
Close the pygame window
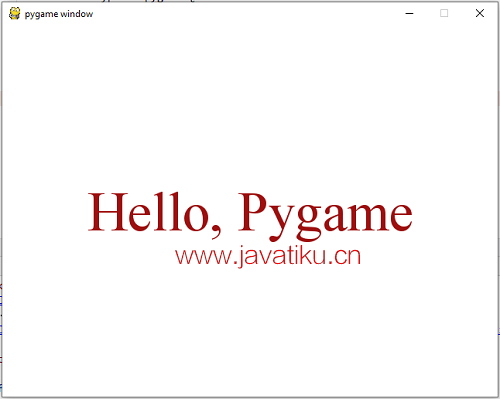pyautogui.click(x=480, y=13)
